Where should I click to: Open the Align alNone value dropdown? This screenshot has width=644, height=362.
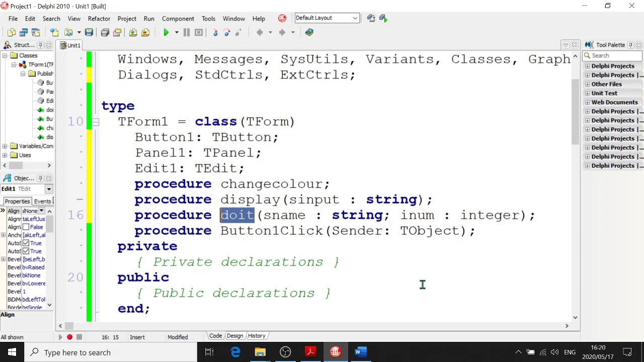[x=42, y=211]
